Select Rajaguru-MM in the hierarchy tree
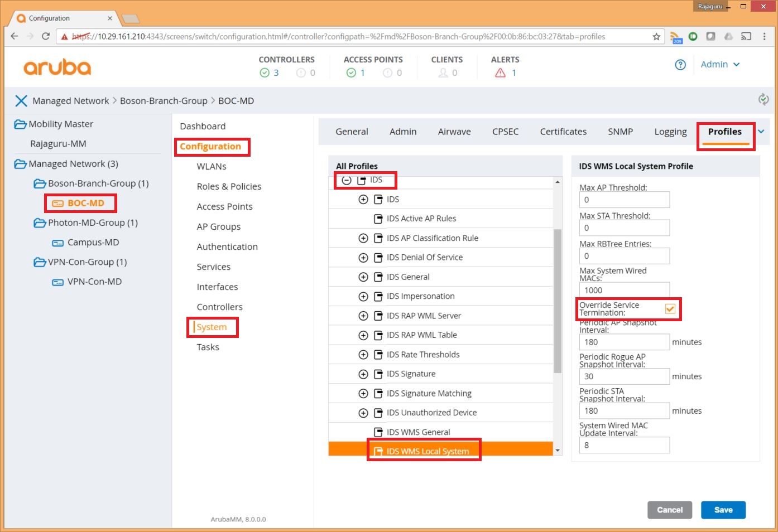 tap(58, 144)
